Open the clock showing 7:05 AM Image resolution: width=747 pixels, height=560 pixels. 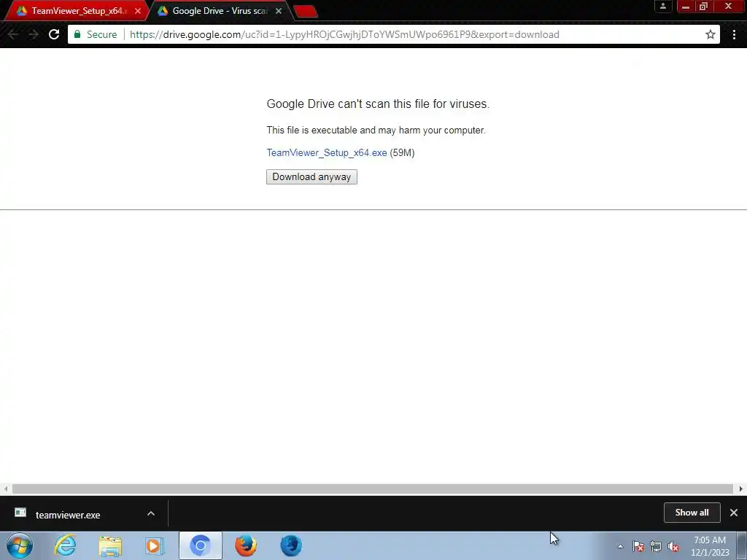pos(710,546)
